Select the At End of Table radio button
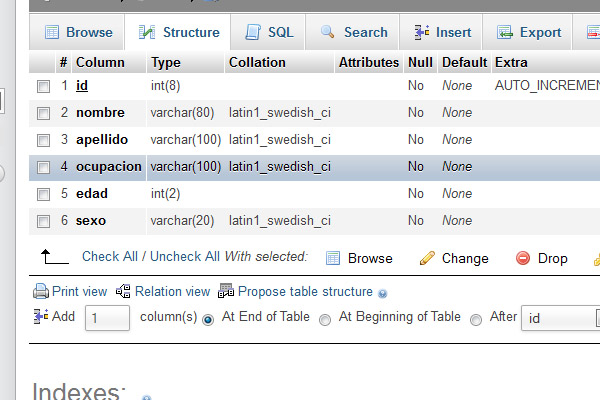 (x=208, y=320)
